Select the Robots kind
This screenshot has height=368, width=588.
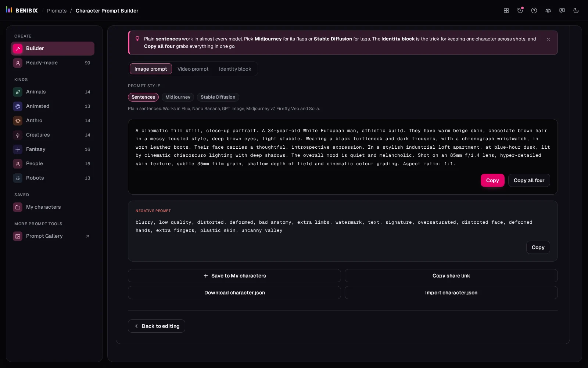tap(53, 178)
